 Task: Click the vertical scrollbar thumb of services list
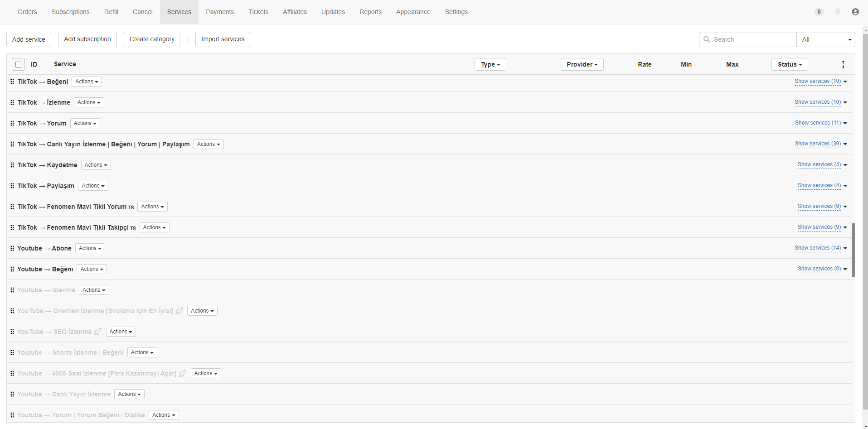point(853,250)
